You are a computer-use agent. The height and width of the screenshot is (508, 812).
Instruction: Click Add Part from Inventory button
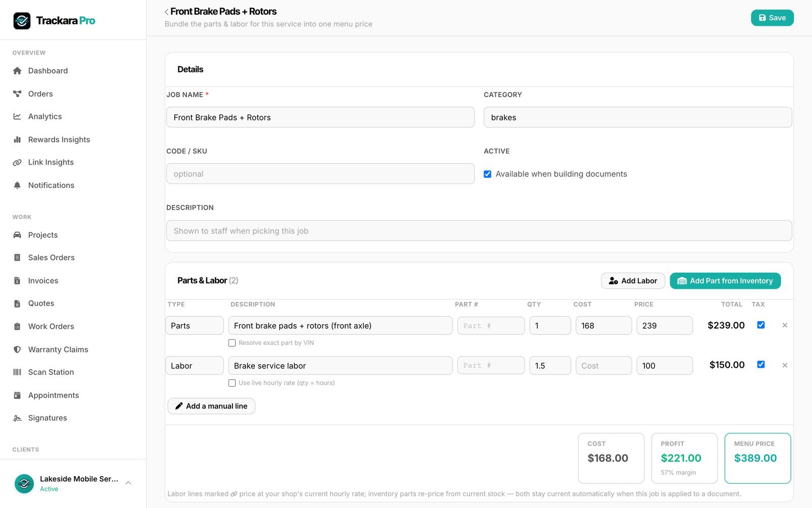pos(725,281)
